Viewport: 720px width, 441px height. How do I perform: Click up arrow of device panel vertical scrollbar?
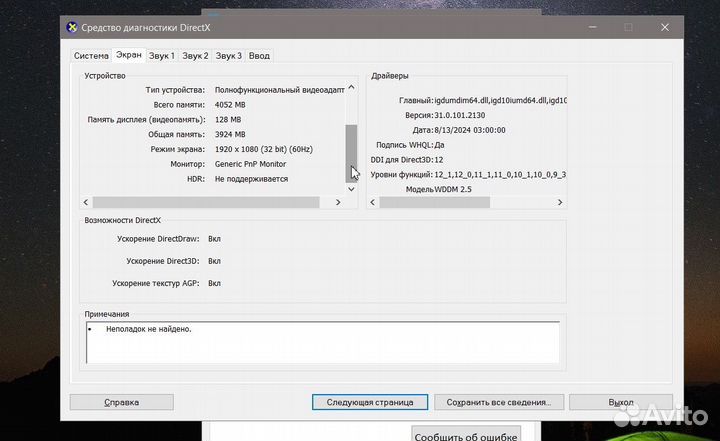(x=351, y=87)
